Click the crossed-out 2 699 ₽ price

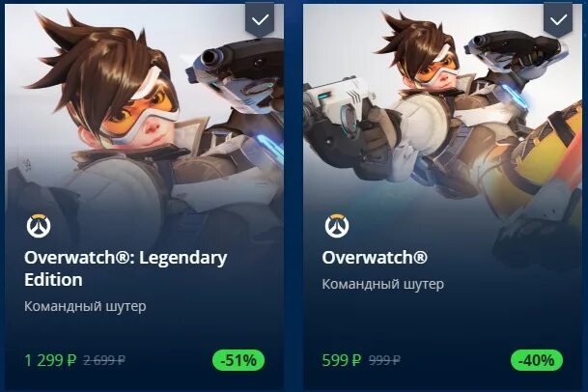tap(104, 360)
